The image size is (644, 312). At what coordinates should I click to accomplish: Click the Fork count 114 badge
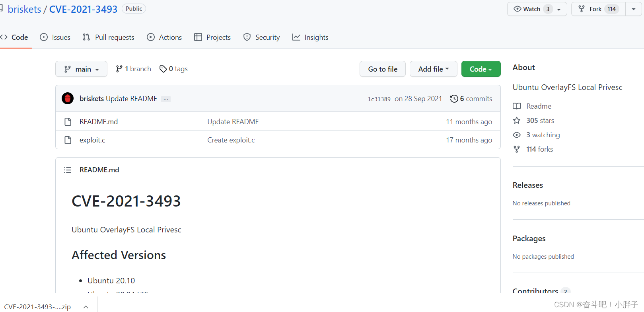pyautogui.click(x=612, y=9)
